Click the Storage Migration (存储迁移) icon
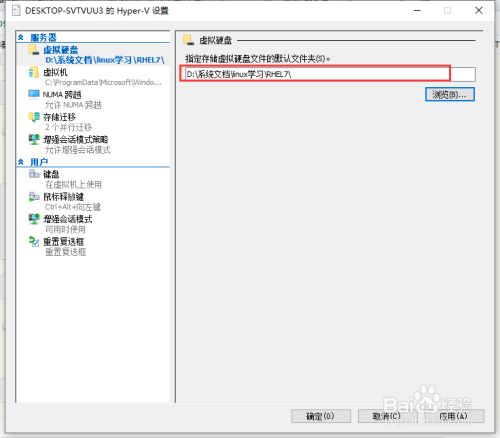Image resolution: width=500 pixels, height=438 pixels. pos(34,117)
